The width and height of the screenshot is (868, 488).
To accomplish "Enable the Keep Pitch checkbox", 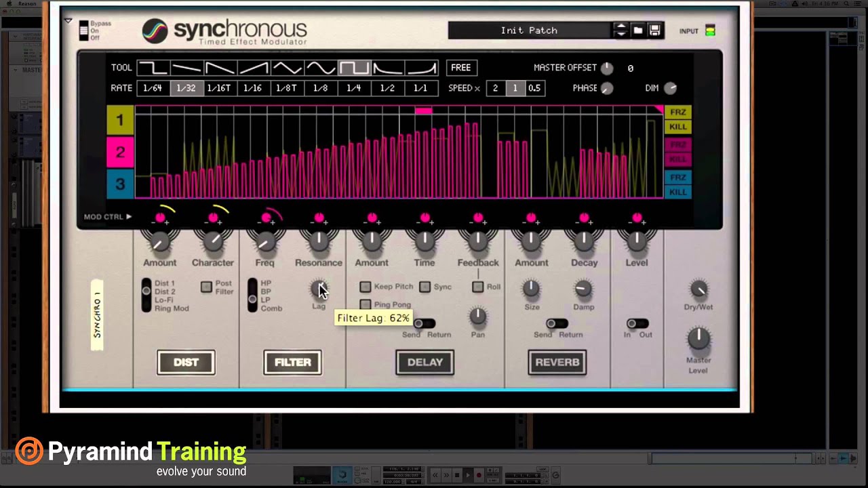I will coord(366,287).
